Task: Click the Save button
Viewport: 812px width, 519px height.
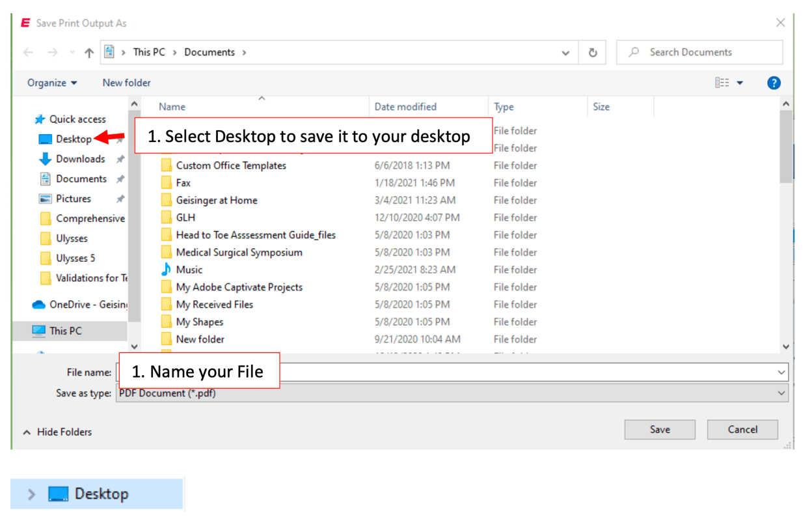Action: pyautogui.click(x=659, y=429)
